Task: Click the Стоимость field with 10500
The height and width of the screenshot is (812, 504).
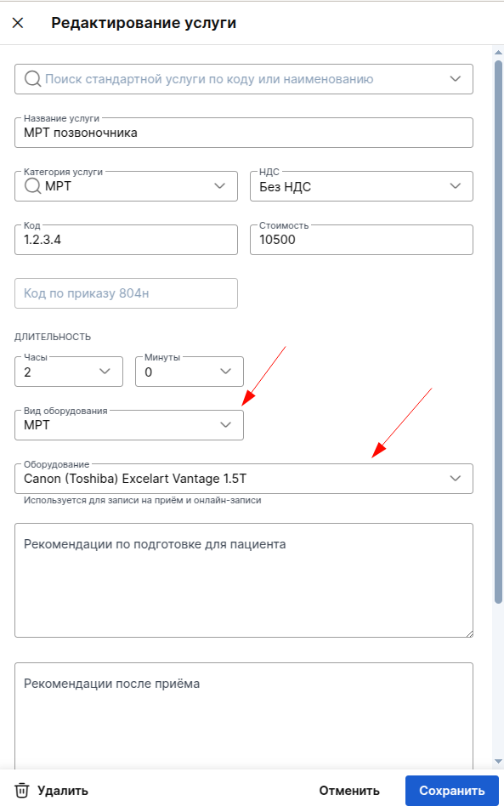Action: 361,239
